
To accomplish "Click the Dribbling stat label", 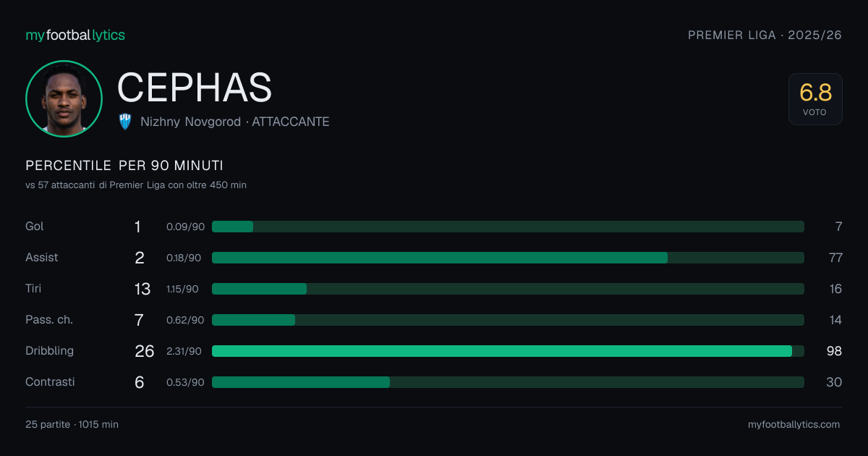I will tap(50, 351).
